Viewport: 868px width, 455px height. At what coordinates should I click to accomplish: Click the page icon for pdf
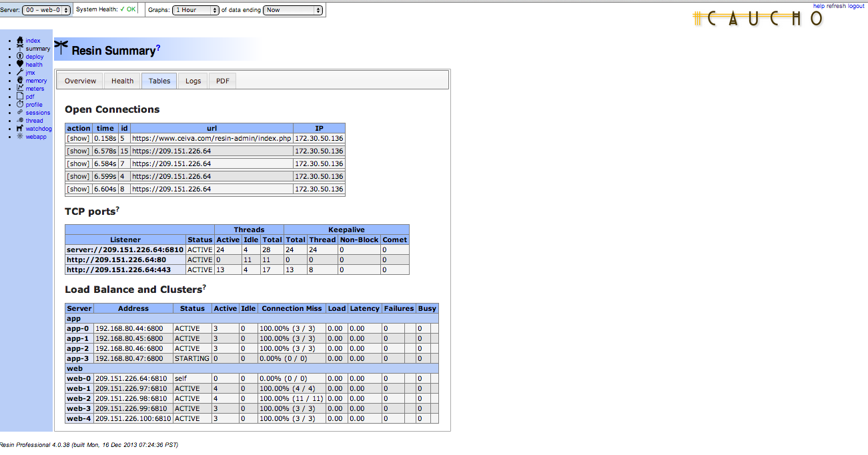[20, 97]
